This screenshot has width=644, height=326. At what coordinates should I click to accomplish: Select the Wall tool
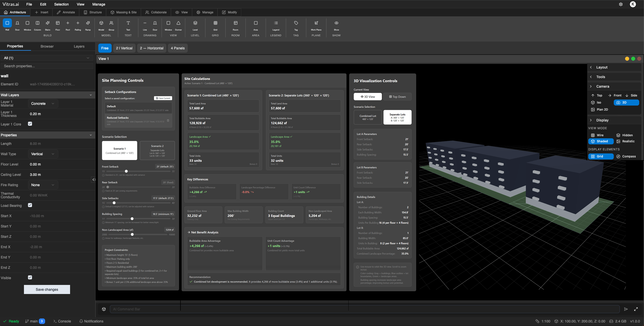(7, 24)
